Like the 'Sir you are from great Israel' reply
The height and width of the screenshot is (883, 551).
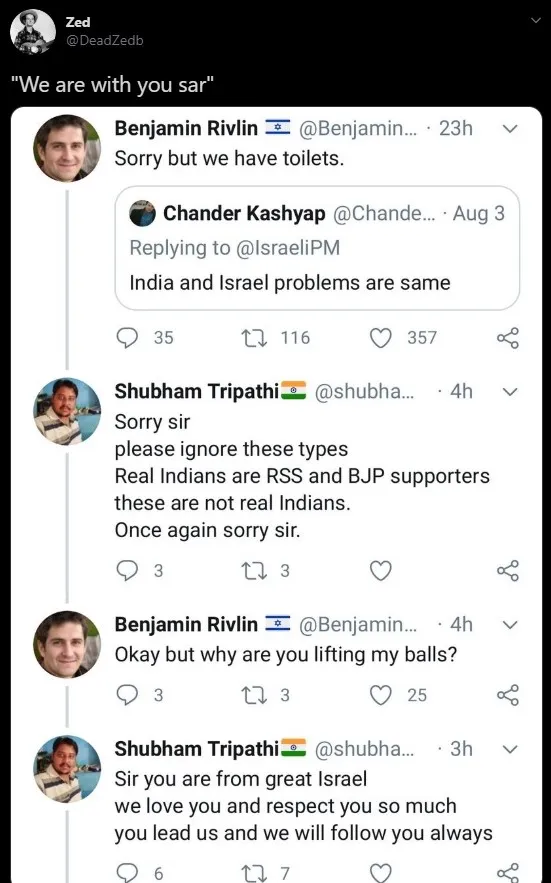[x=380, y=873]
